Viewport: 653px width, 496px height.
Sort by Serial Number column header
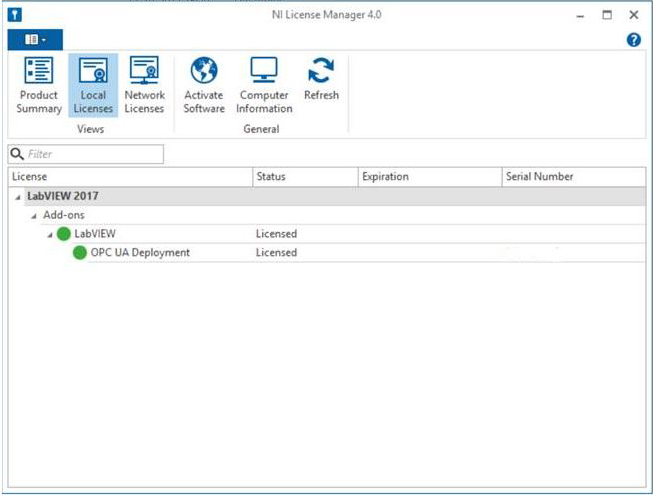[x=574, y=177]
